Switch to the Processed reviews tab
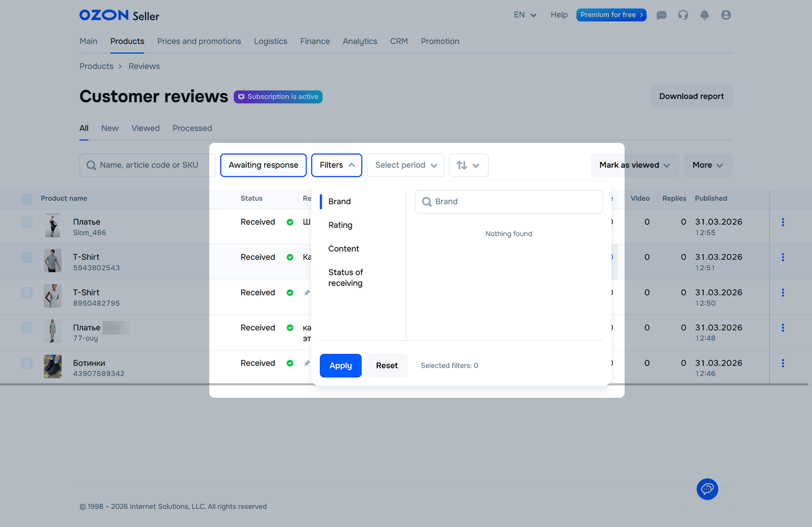This screenshot has width=812, height=527. tap(192, 129)
